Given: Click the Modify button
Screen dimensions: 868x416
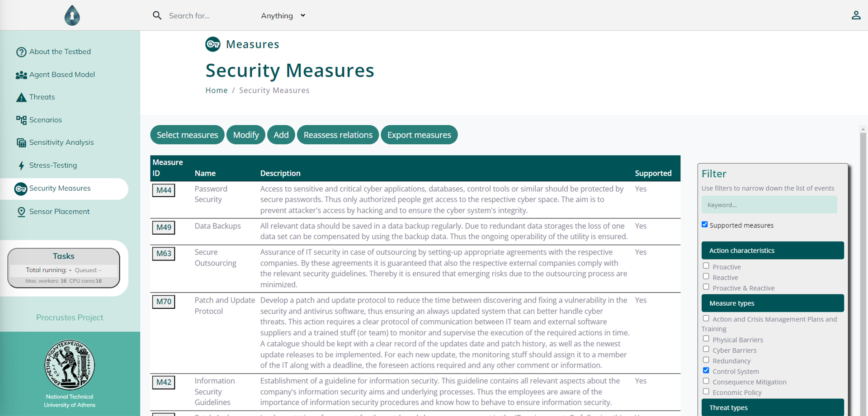Looking at the screenshot, I should tap(246, 135).
